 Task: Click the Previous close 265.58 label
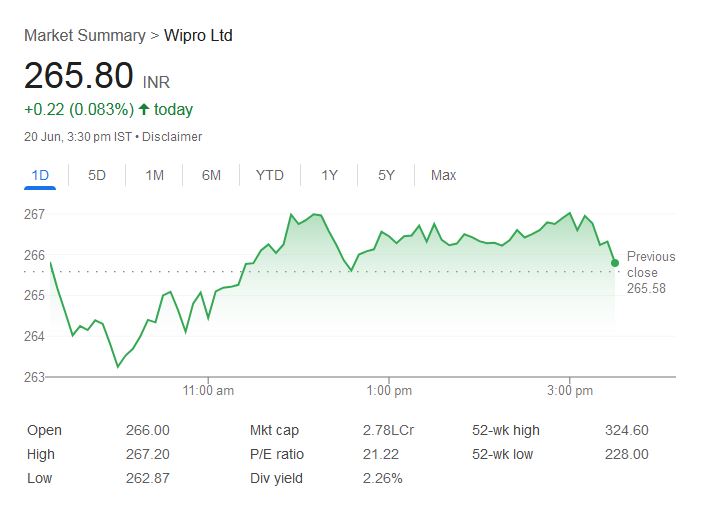(650, 272)
